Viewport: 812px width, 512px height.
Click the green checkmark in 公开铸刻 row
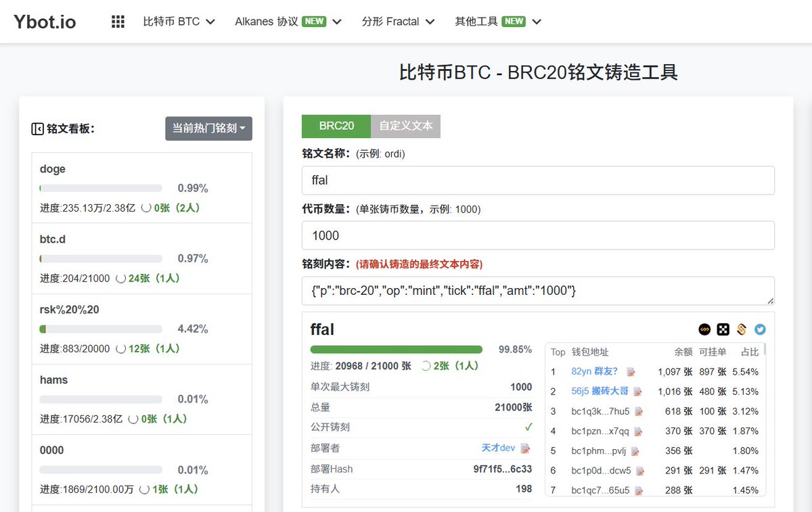[x=528, y=427]
